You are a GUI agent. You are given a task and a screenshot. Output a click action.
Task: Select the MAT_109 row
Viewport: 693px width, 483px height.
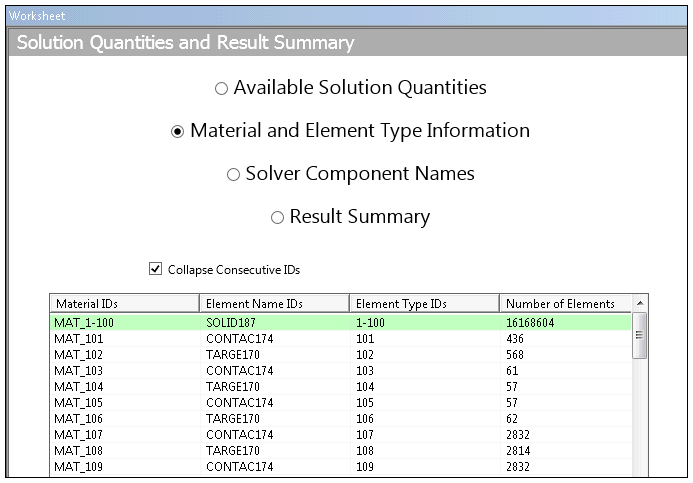coord(340,466)
